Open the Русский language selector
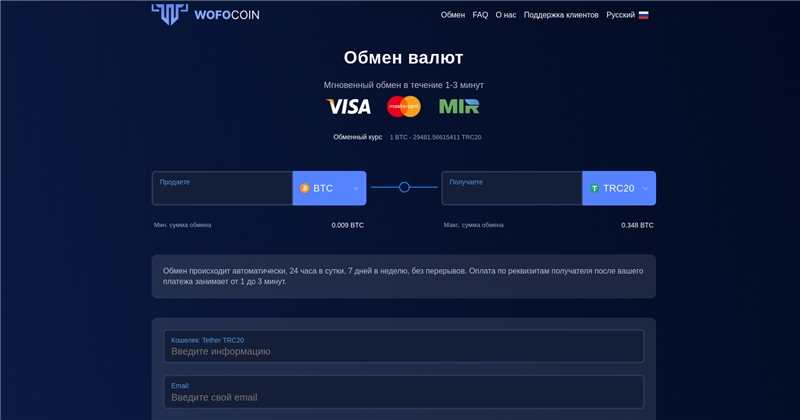 627,15
